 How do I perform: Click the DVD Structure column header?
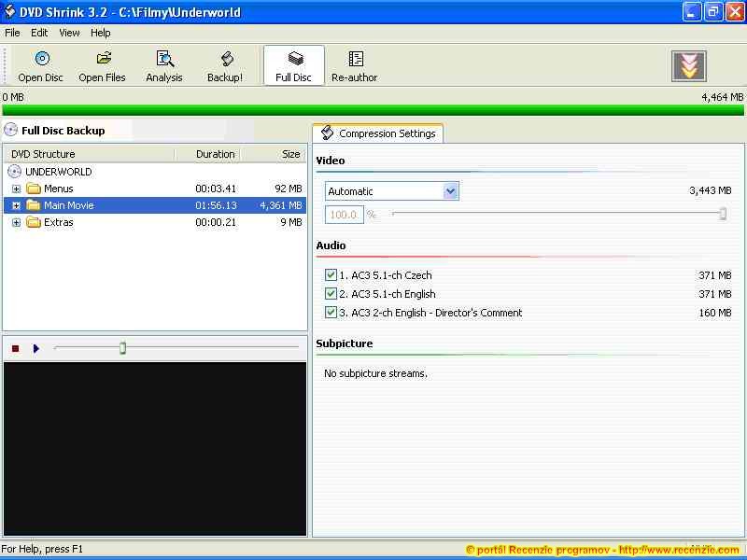(90, 154)
